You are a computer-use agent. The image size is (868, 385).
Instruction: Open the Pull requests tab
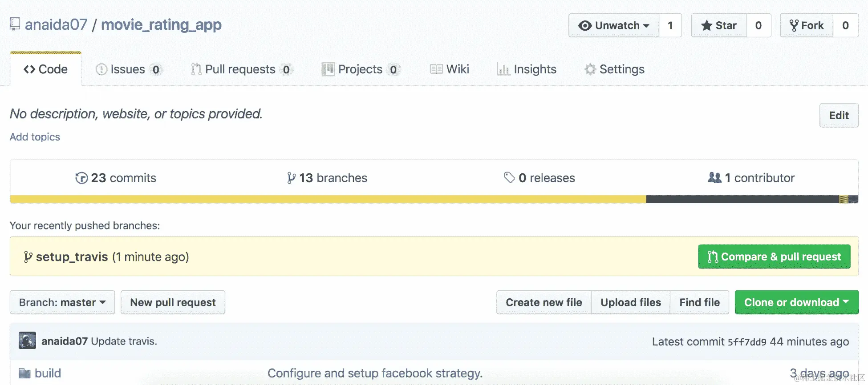240,69
